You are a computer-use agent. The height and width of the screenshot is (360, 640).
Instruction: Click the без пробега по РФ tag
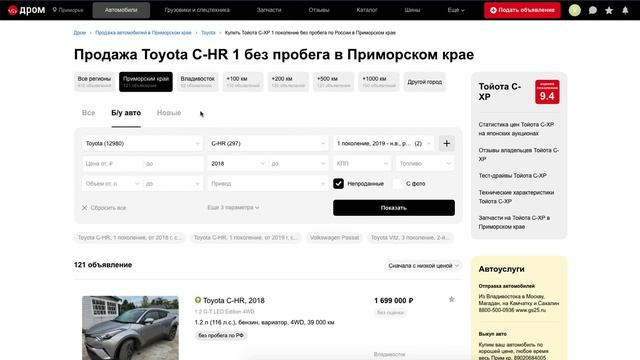(x=221, y=335)
